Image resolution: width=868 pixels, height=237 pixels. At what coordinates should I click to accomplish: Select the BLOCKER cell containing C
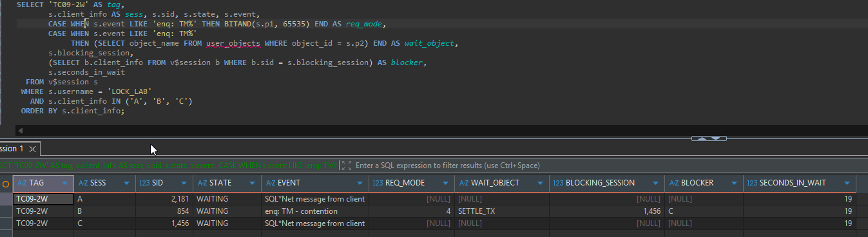(704, 211)
